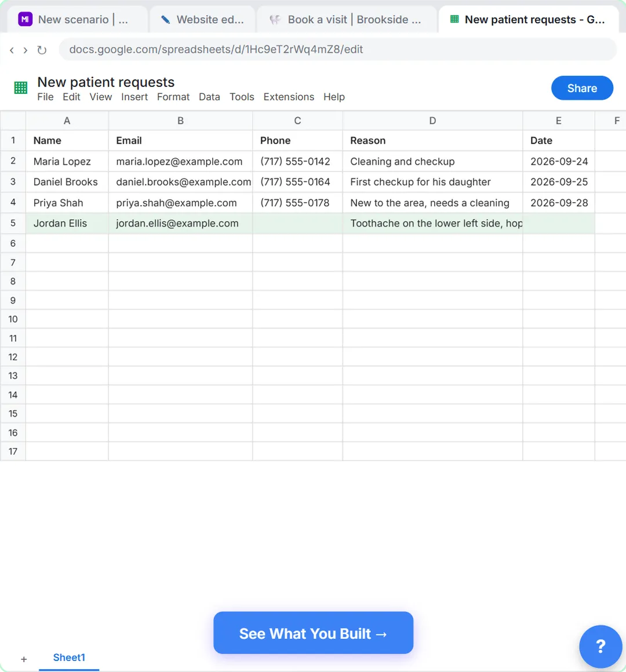Image resolution: width=626 pixels, height=672 pixels.
Task: Click the Phone header cell
Action: tap(297, 141)
